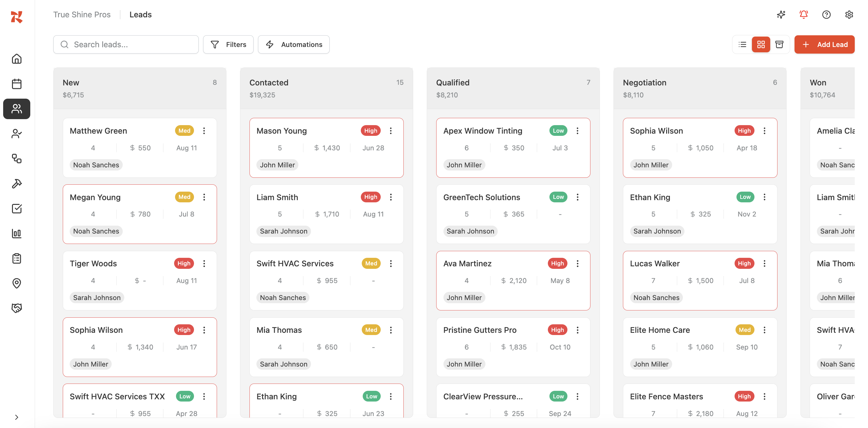This screenshot has height=428, width=868.
Task: Open Matthew Green card options menu
Action: (x=204, y=131)
